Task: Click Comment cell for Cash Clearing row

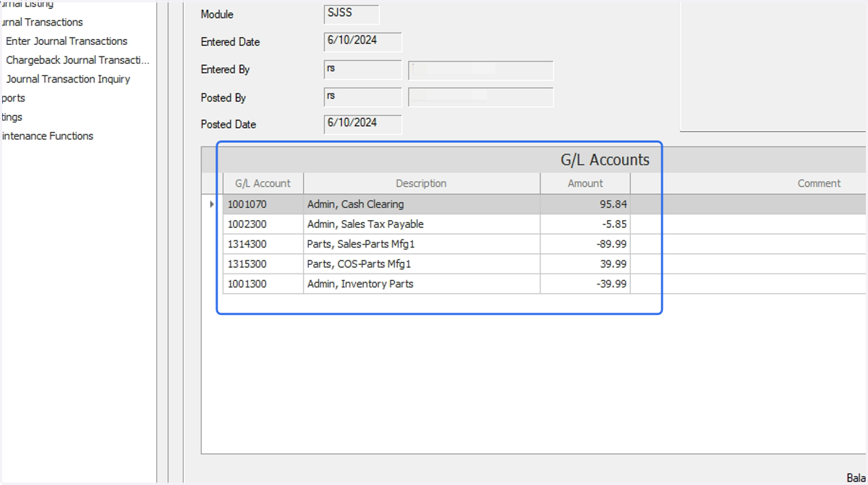Action: click(748, 204)
